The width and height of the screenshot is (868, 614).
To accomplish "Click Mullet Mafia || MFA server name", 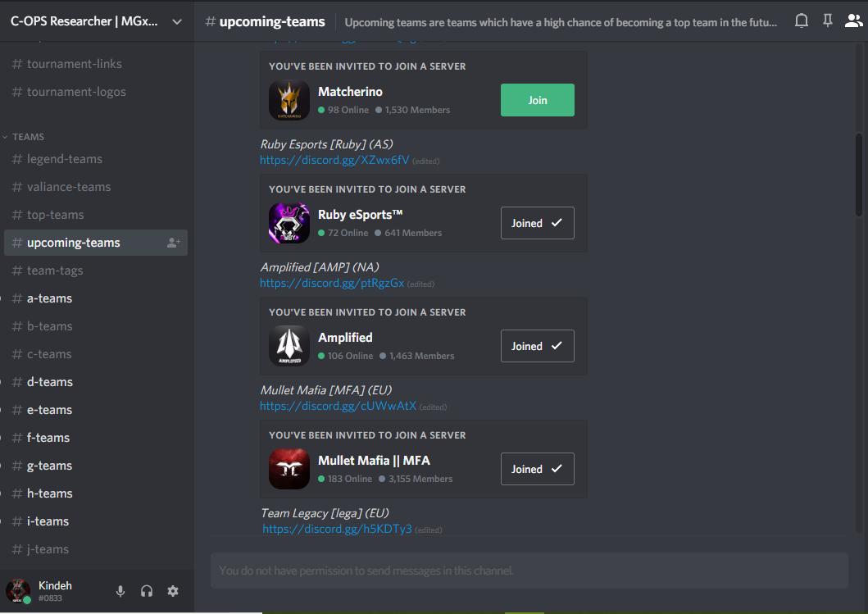I will (374, 460).
